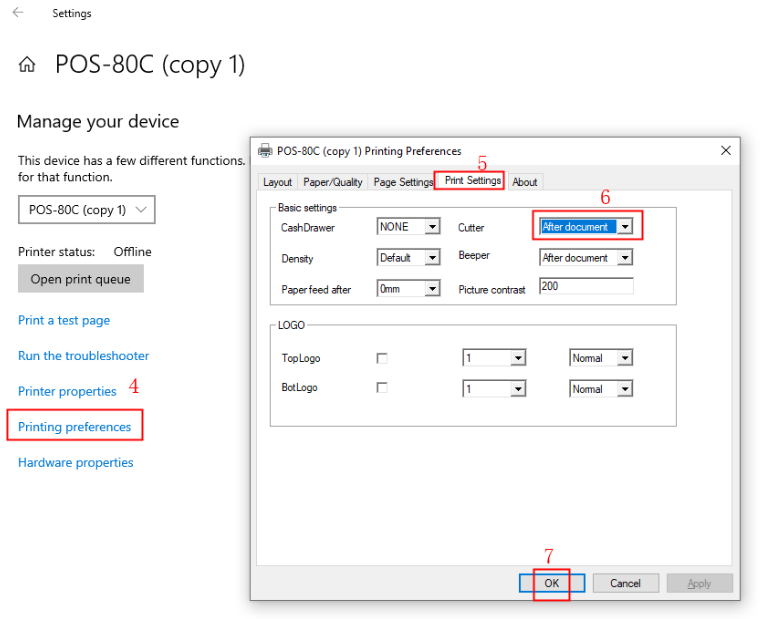The width and height of the screenshot is (770, 619).
Task: Click the Paper feed after label
Action: pos(316,290)
